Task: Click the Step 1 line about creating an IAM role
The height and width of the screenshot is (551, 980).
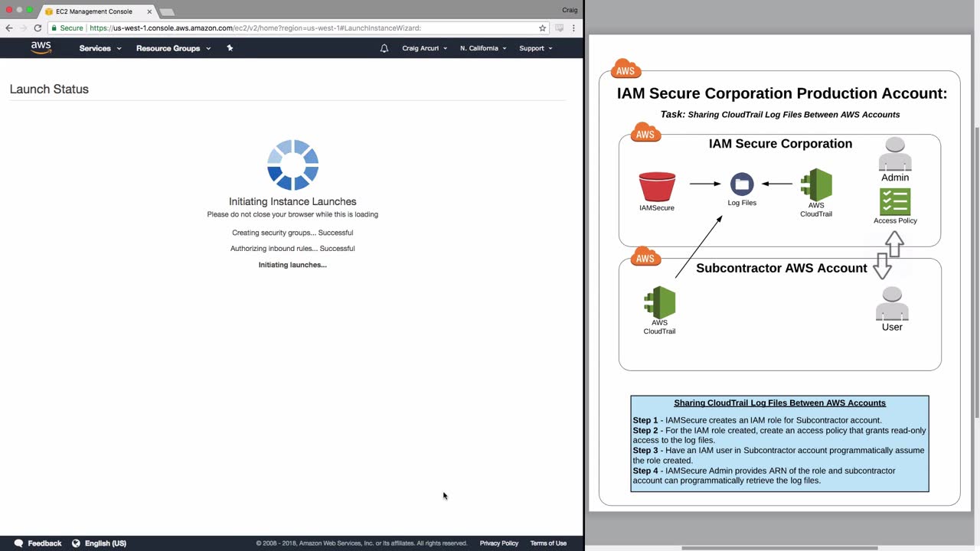Action: (757, 420)
